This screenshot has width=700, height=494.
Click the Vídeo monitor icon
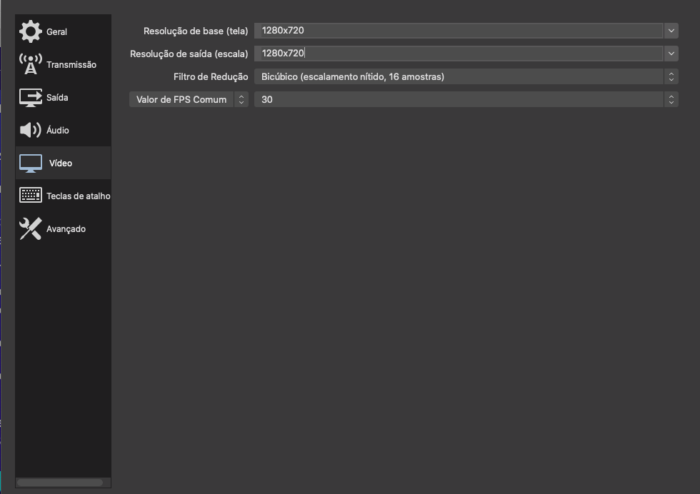[x=30, y=163]
